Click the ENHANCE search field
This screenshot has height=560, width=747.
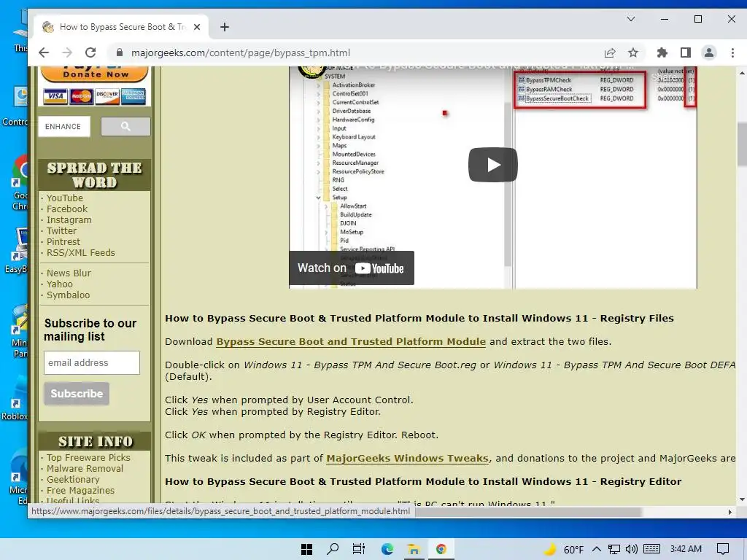(64, 126)
